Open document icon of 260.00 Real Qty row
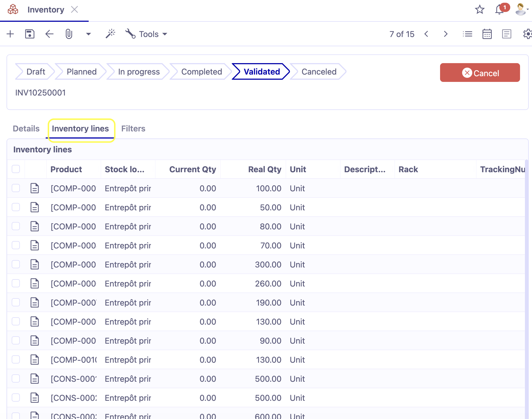The width and height of the screenshot is (532, 419). pos(35,284)
